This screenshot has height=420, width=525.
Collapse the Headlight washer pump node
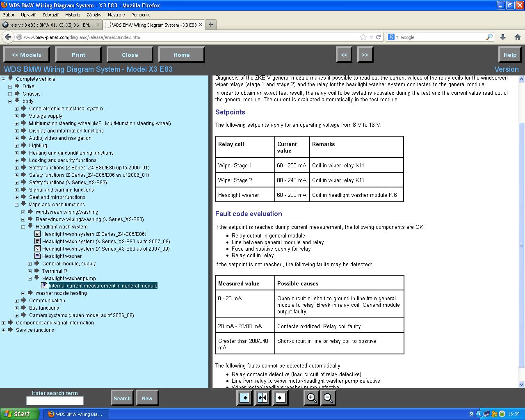point(30,278)
